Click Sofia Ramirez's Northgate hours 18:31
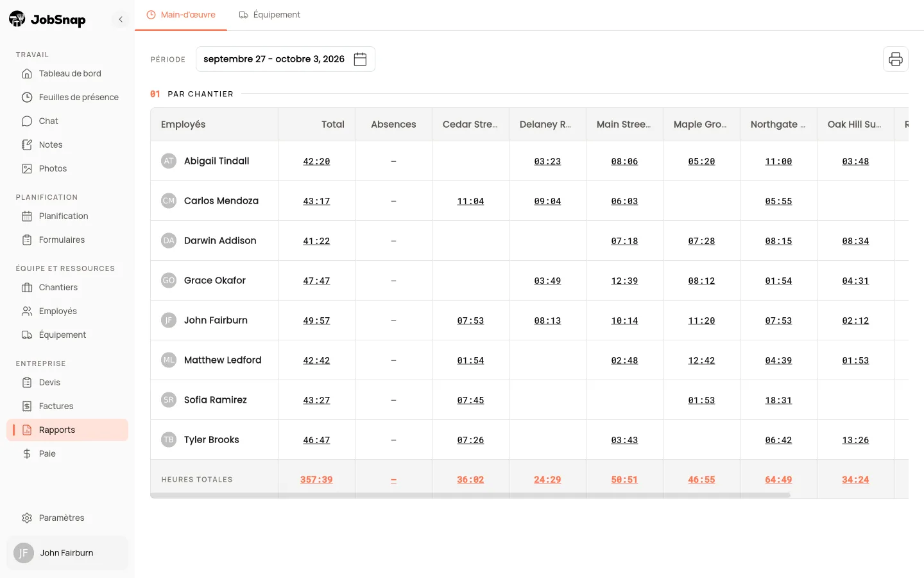 tap(778, 400)
